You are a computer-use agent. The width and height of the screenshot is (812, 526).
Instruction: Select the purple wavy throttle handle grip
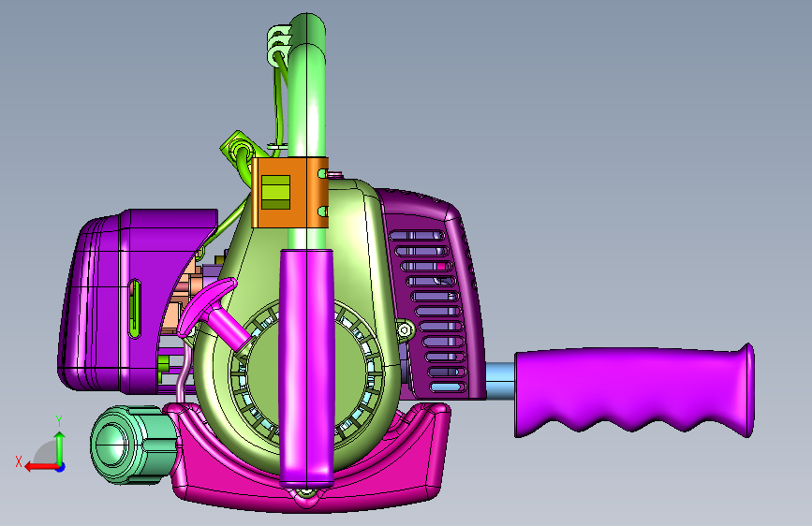pos(634,388)
